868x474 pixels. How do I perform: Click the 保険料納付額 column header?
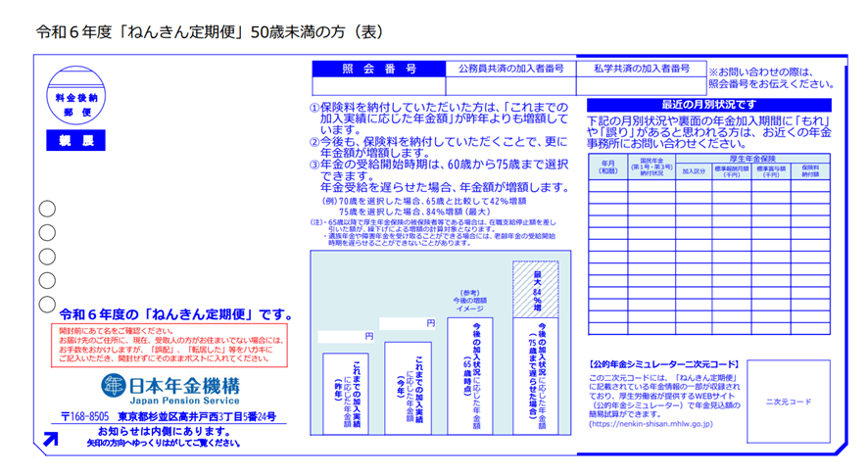(x=810, y=170)
